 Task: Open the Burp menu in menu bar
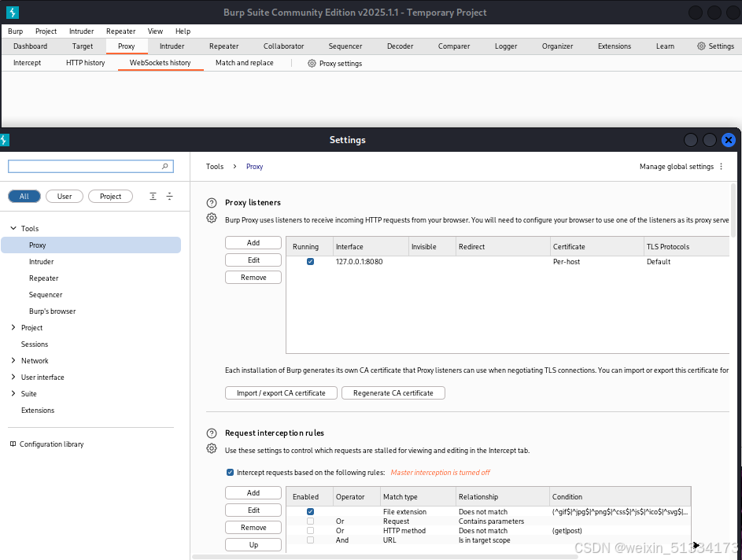coord(15,31)
